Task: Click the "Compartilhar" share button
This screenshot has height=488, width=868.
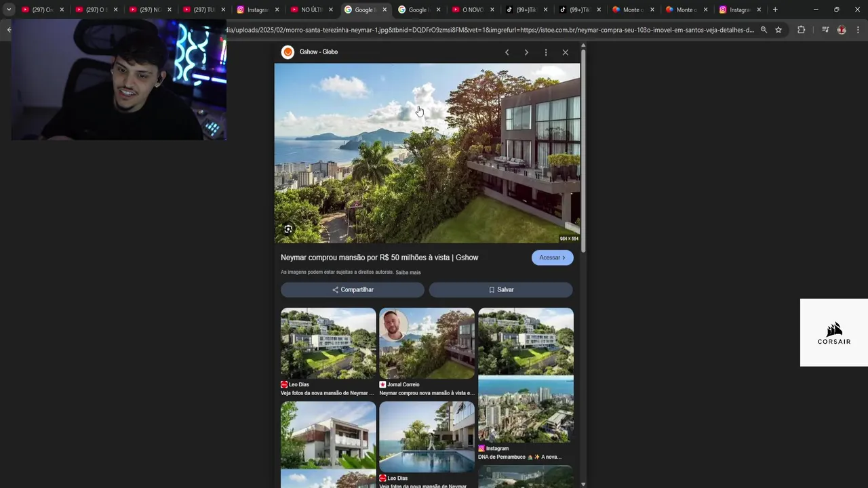Action: [353, 289]
